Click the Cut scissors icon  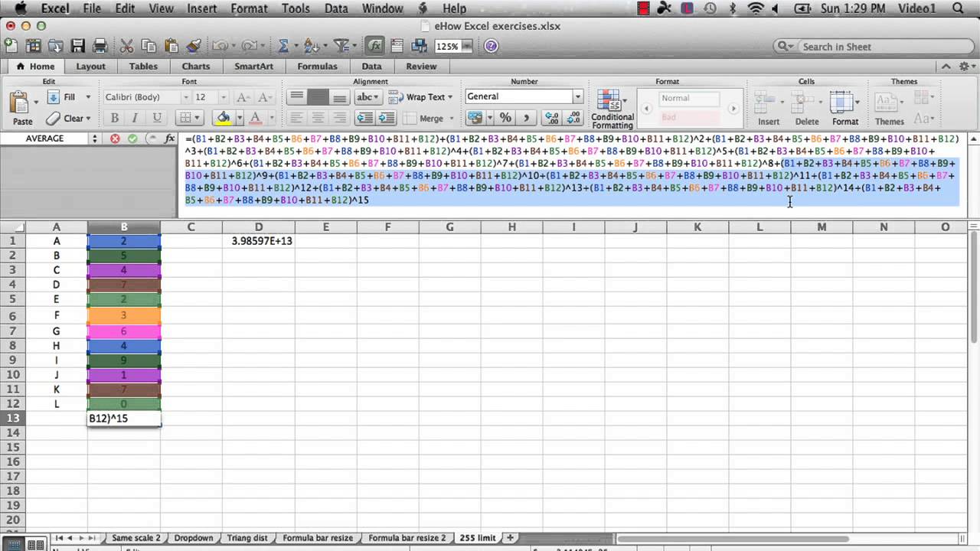(127, 46)
